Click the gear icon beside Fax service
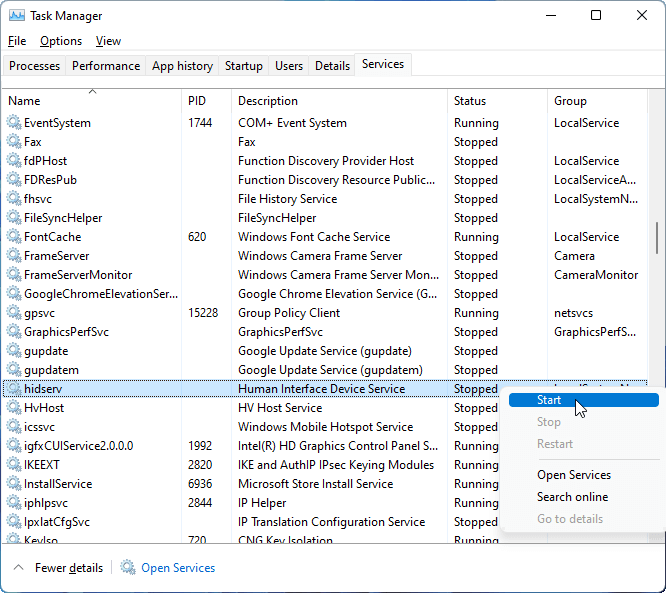Screen dimensions: 666x593 pyautogui.click(x=14, y=141)
